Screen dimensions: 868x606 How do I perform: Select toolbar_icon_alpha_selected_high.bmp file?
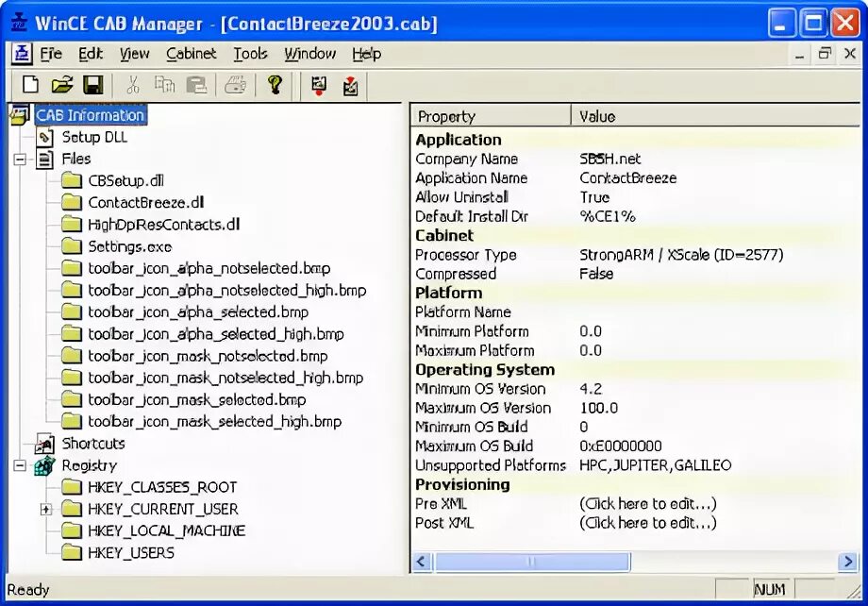pyautogui.click(x=216, y=334)
